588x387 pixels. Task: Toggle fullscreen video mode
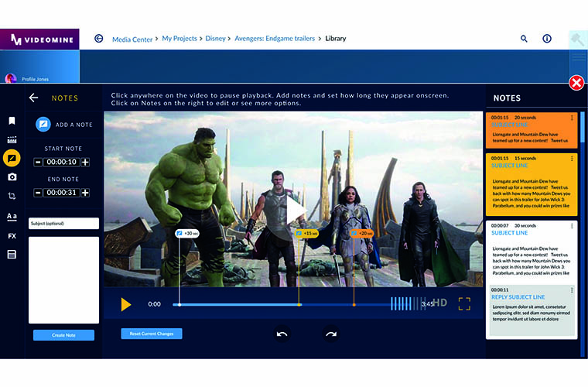pos(464,303)
